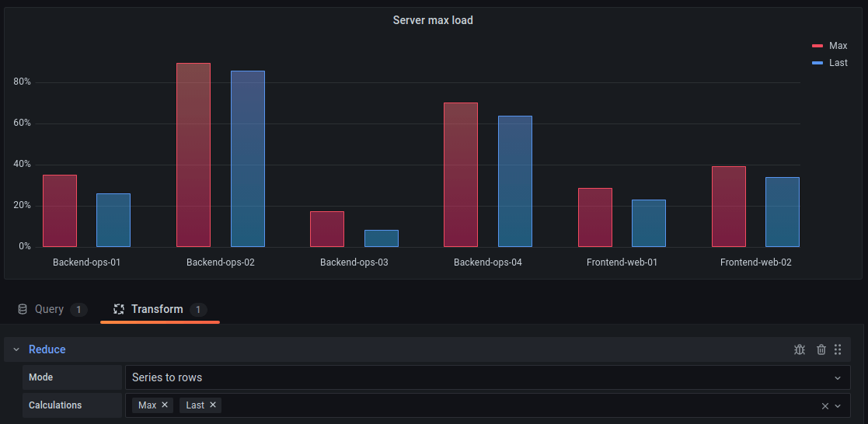Click the blue Last legend color swatch
This screenshot has height=424, width=868.
pos(817,63)
